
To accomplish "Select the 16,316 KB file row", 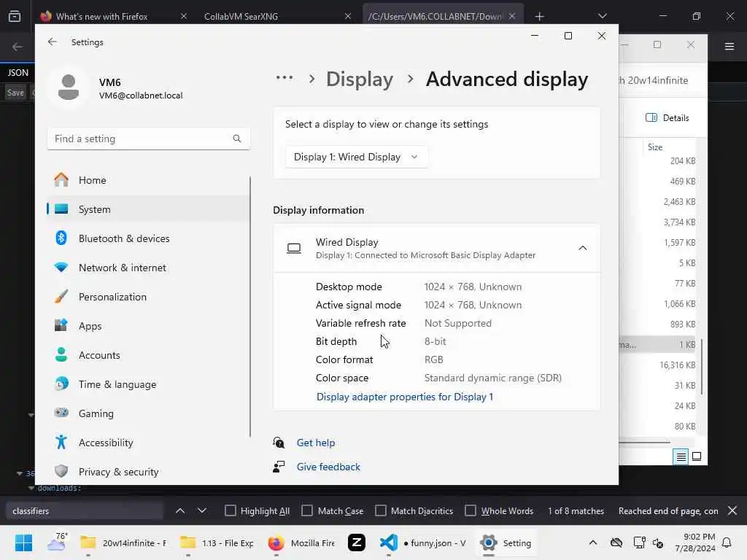I will [657, 365].
